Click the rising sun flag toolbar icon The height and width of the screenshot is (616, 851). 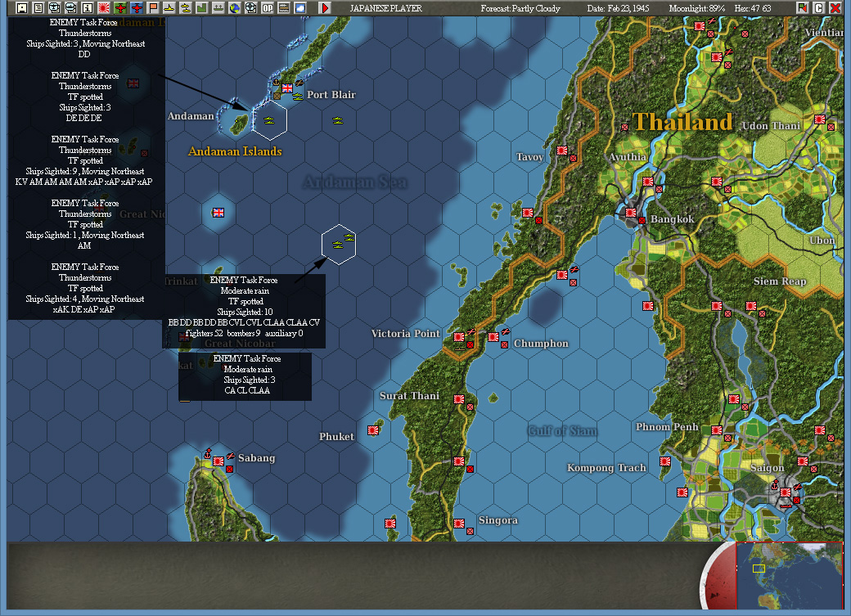103,7
